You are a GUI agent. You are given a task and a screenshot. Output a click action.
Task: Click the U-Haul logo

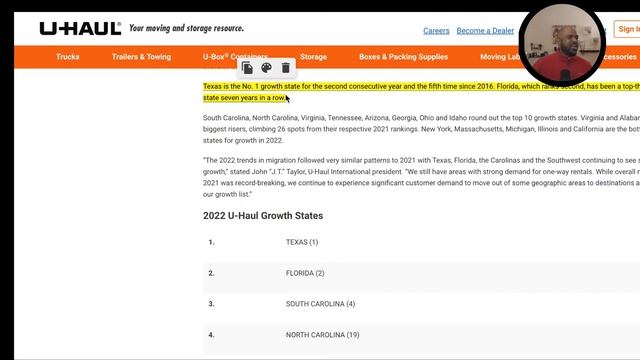pos(80,28)
